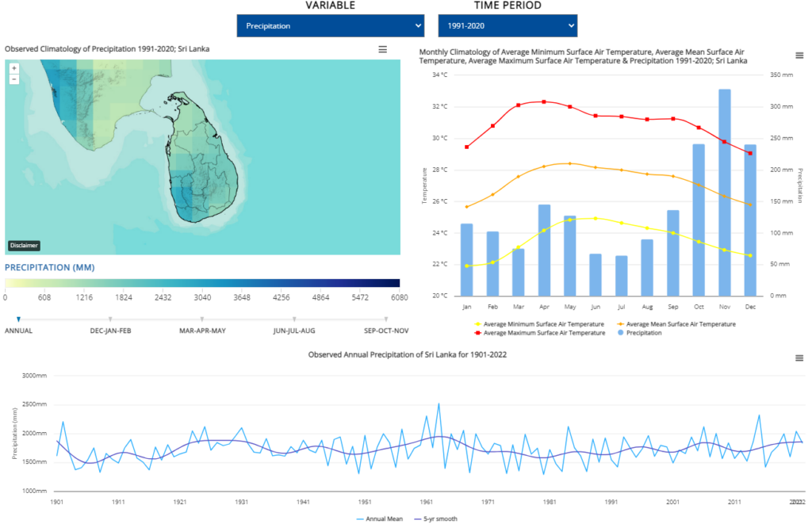Select the MAR-APR-MAY season option

click(x=202, y=330)
